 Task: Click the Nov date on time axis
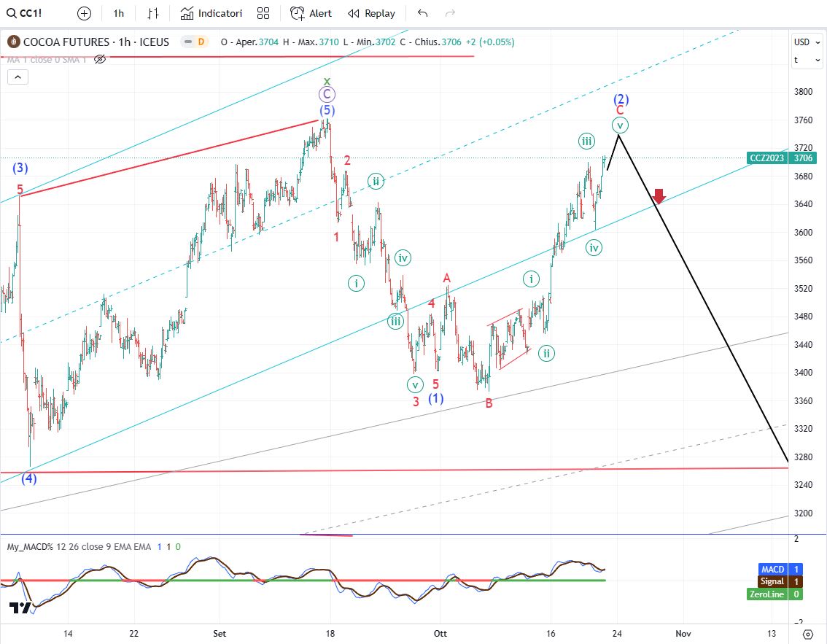(683, 634)
